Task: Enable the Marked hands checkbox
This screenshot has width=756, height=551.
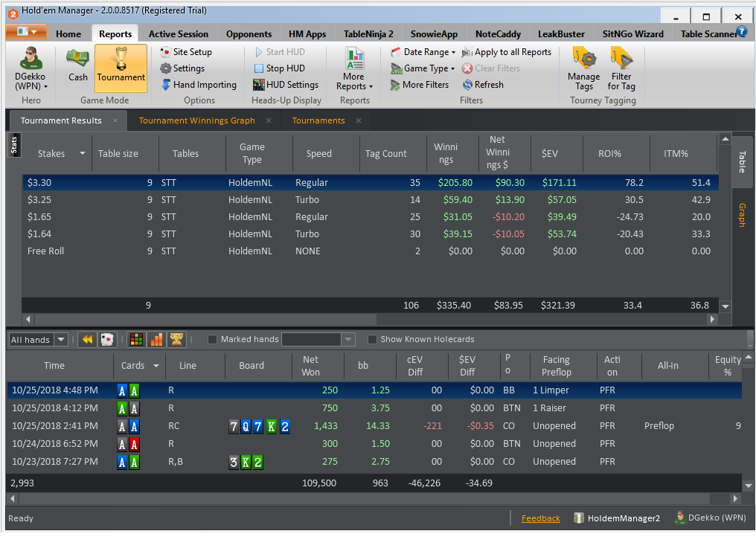Action: click(212, 340)
